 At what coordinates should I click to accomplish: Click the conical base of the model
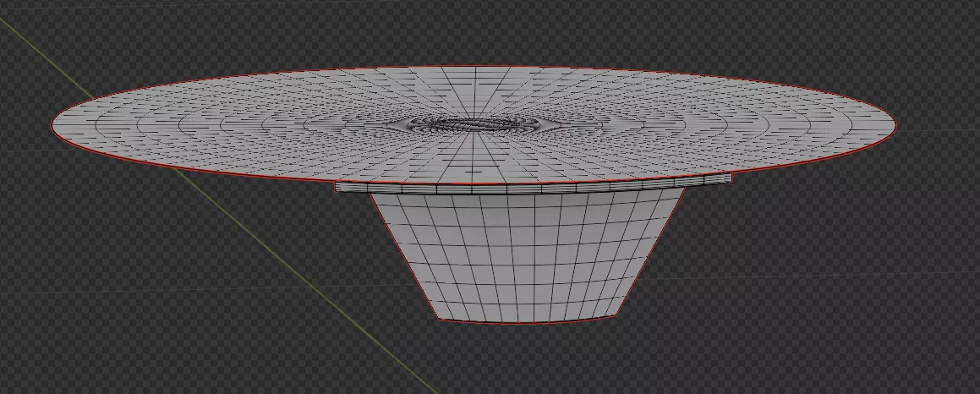pos(527,257)
